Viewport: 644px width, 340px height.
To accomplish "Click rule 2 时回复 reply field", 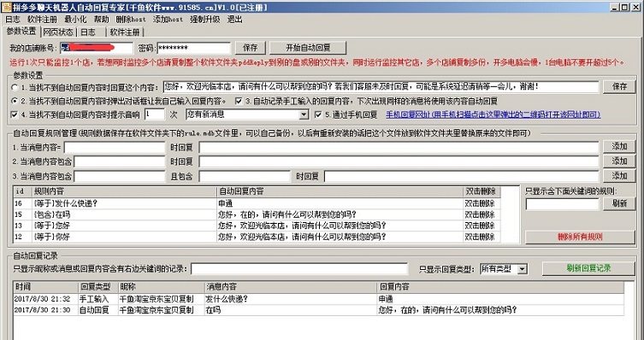I will click(399, 161).
